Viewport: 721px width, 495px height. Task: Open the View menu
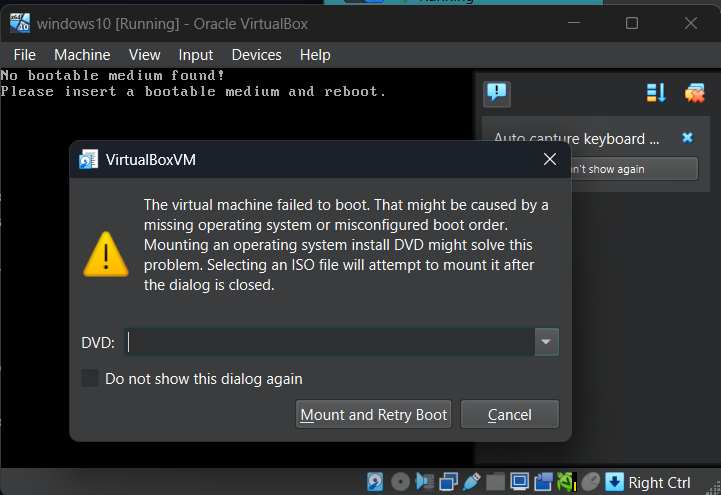click(144, 55)
